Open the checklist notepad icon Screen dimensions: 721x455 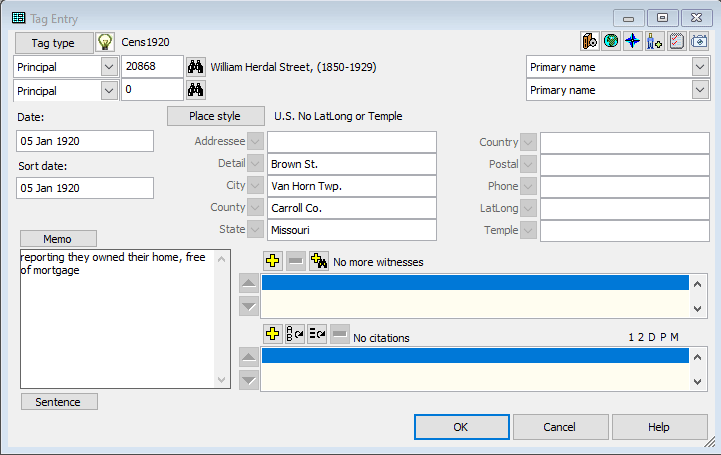pyautogui.click(x=676, y=42)
